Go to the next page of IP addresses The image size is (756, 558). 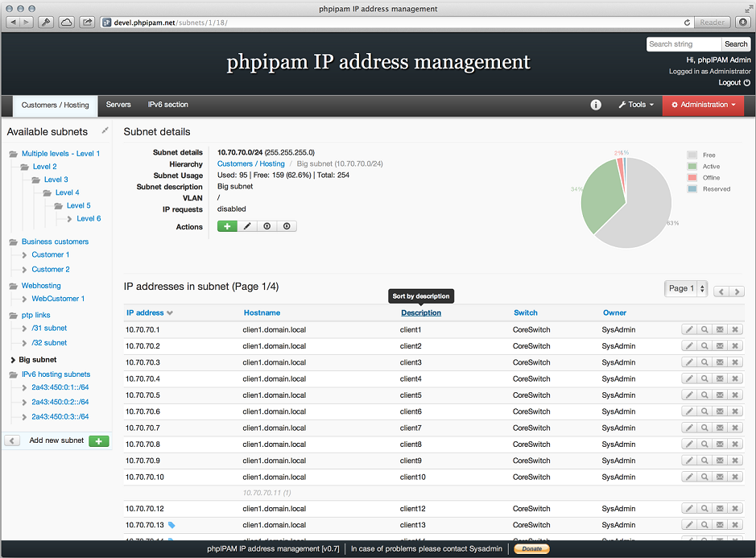click(x=737, y=291)
